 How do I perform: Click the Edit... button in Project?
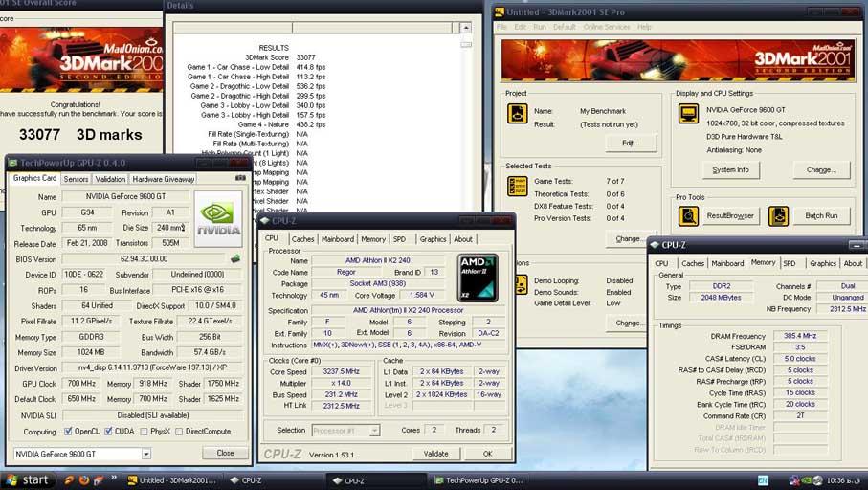pyautogui.click(x=631, y=143)
